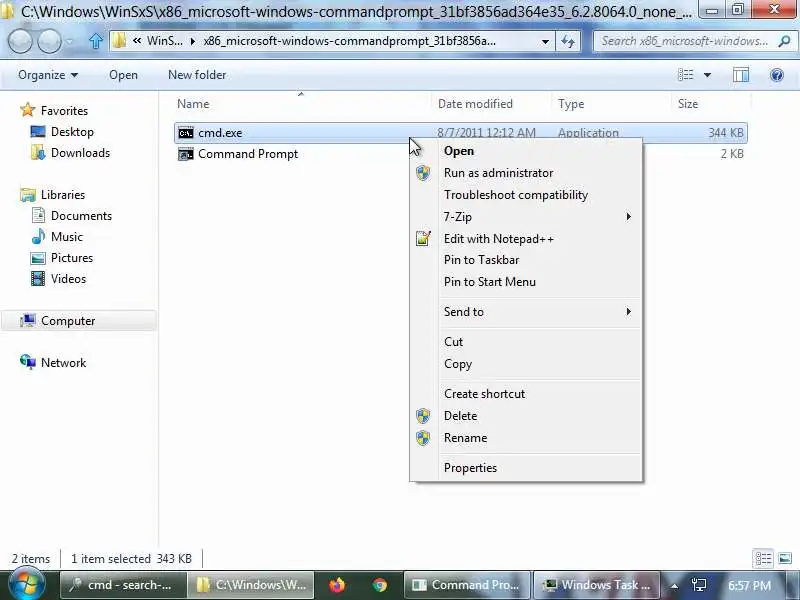Click the Libraries icon in sidebar
The image size is (800, 600).
point(28,195)
